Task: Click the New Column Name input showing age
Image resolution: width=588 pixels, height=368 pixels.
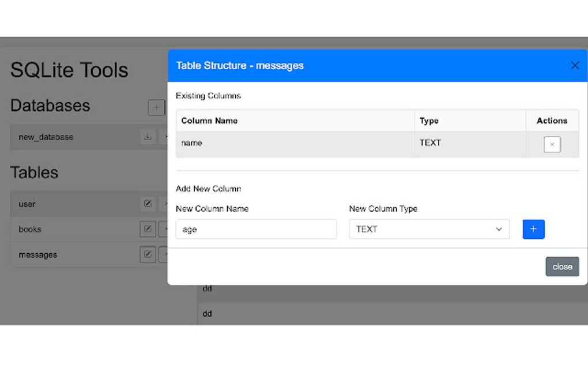Action: click(256, 229)
